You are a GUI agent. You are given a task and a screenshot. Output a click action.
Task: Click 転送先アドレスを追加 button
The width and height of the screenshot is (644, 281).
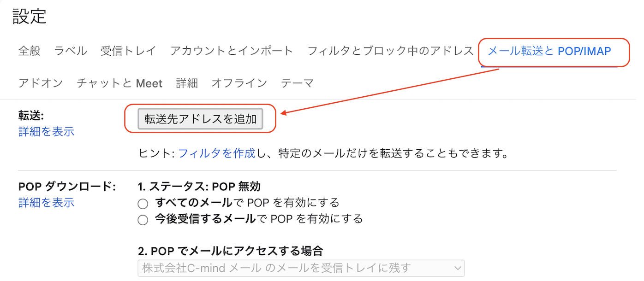[x=200, y=119]
